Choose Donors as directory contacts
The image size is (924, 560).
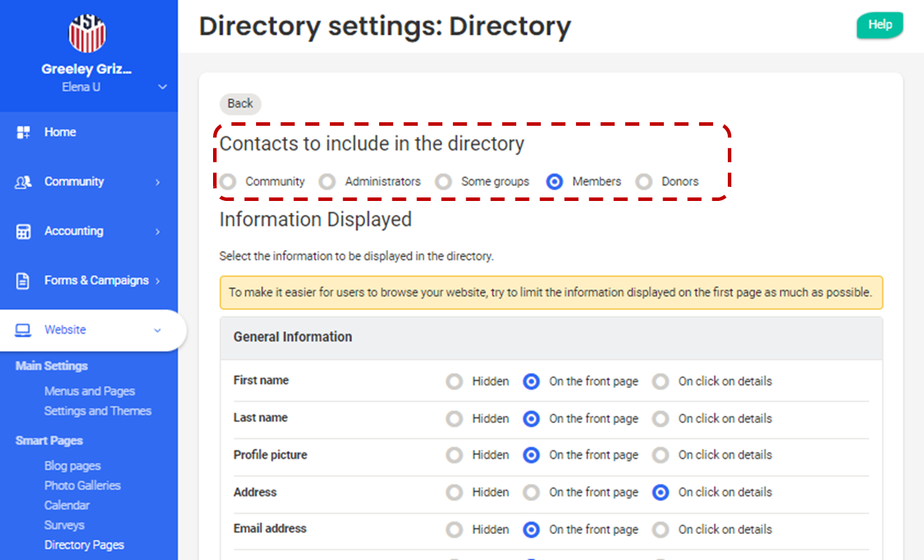(643, 182)
